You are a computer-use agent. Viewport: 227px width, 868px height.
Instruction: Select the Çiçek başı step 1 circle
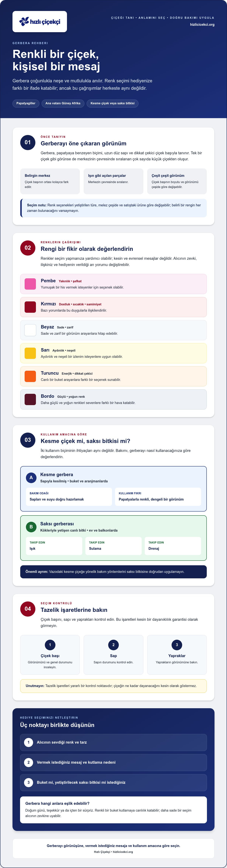click(x=50, y=645)
